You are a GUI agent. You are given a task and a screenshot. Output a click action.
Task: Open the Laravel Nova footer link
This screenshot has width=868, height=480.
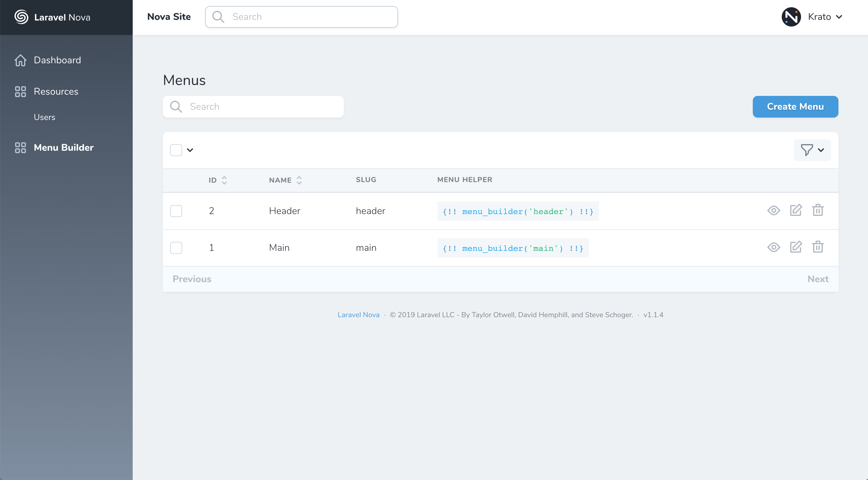(x=358, y=314)
